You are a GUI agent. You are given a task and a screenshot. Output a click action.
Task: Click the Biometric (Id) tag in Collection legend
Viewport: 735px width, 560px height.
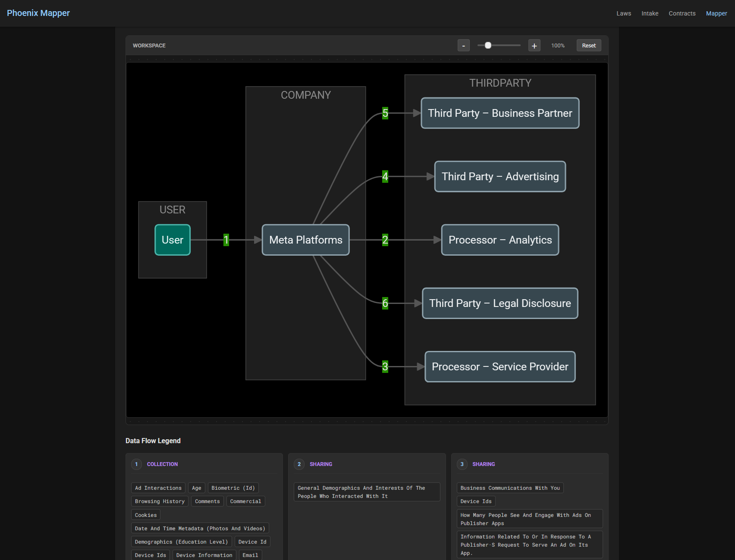(x=233, y=488)
